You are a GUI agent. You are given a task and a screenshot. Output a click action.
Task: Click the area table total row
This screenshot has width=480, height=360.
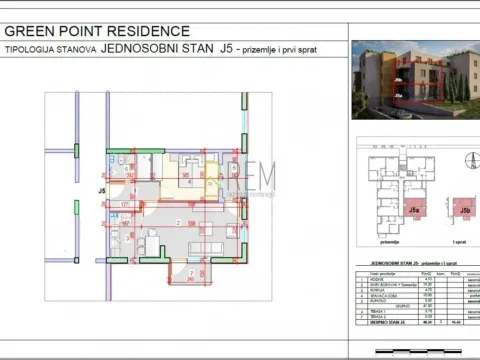coord(418,322)
